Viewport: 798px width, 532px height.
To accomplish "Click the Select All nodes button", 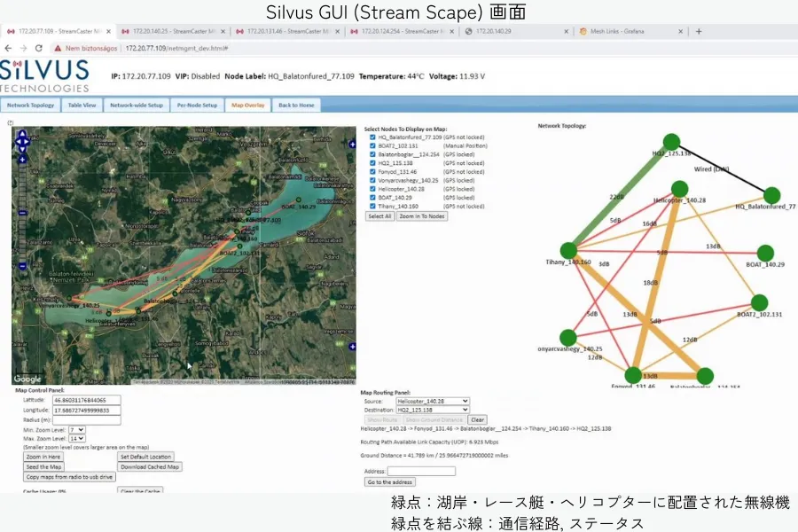I will [379, 216].
